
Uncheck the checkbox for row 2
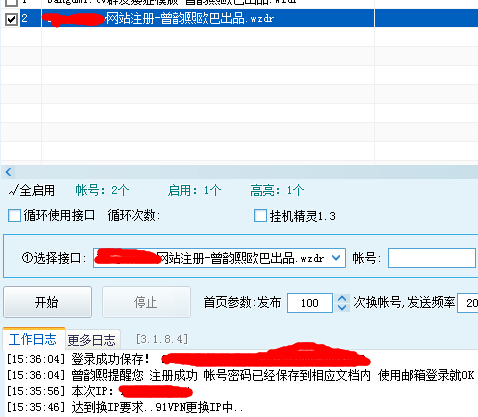(x=11, y=19)
